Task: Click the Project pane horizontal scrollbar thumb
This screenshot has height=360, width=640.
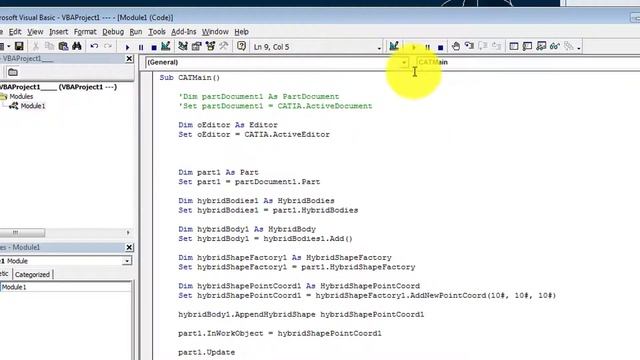Action: [x=22, y=233]
